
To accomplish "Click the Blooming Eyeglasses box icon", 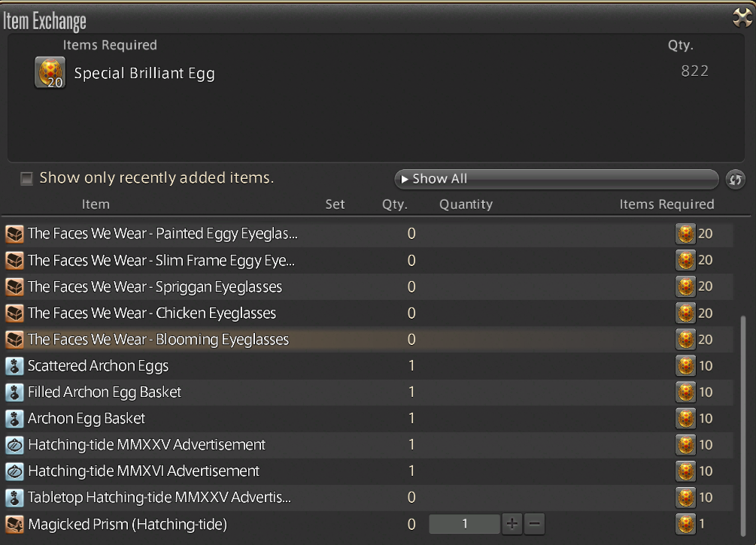I will click(14, 340).
